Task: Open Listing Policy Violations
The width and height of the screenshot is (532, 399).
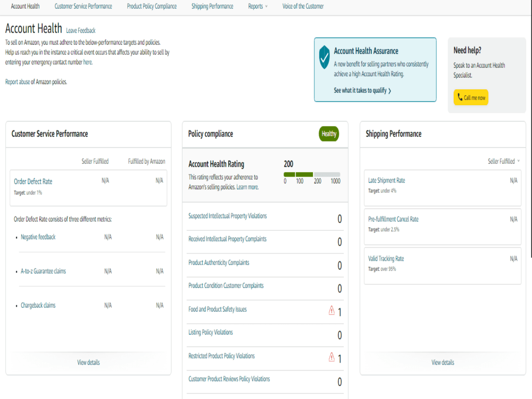Action: click(x=210, y=332)
